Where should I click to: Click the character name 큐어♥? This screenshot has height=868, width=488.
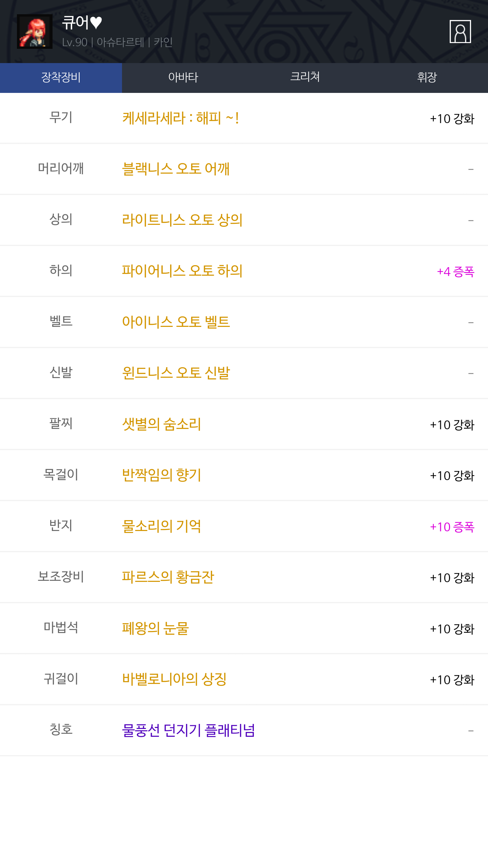[82, 22]
